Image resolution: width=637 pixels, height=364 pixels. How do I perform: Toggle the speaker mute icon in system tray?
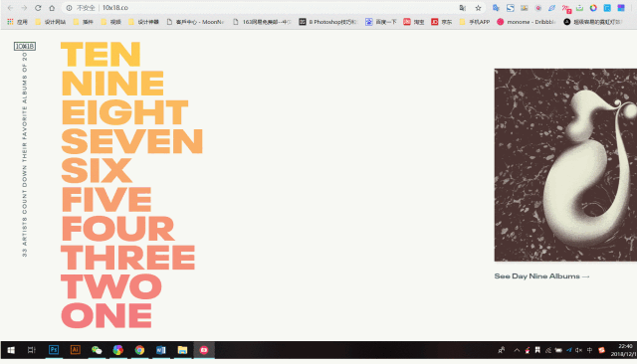coord(579,350)
